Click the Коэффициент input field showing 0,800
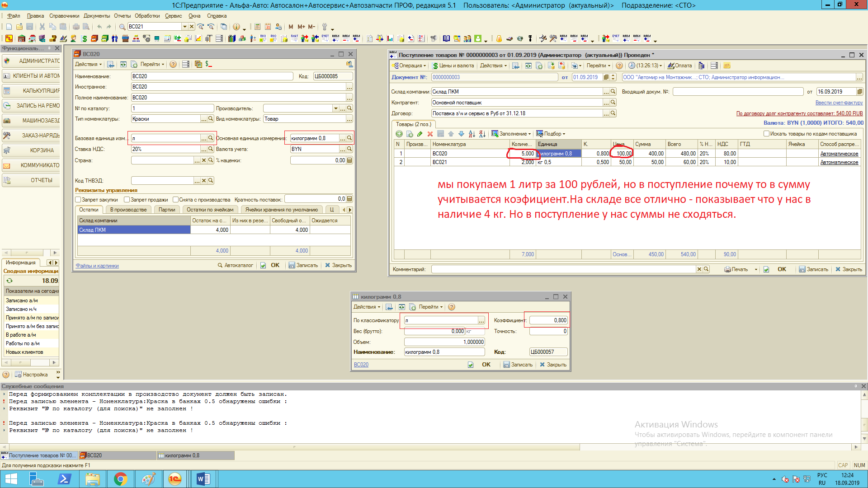 (x=548, y=320)
